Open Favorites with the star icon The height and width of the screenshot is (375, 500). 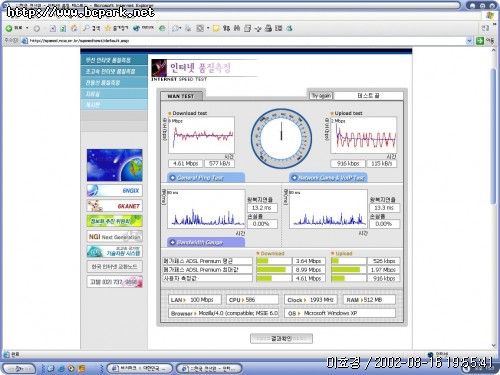click(x=108, y=29)
